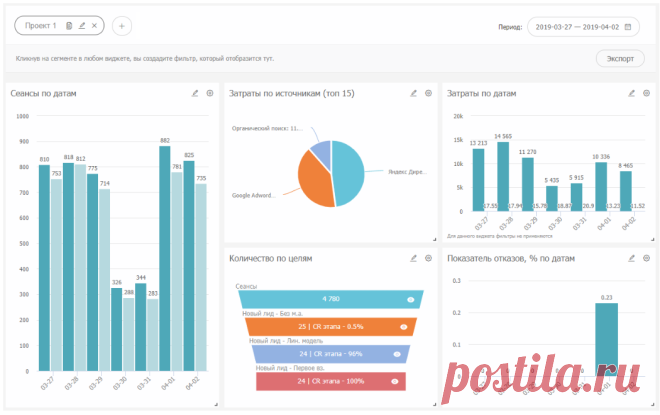Screen dimensions: 660x415
Task: Click the calendar icon in period field
Action: pyautogui.click(x=628, y=27)
